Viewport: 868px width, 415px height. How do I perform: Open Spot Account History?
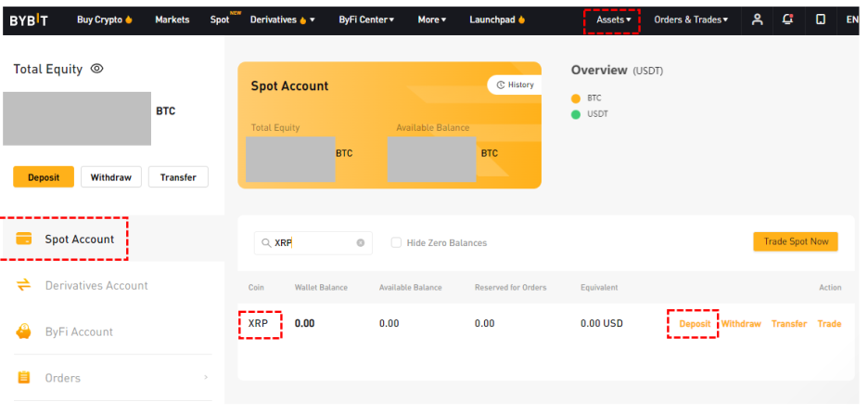(515, 84)
